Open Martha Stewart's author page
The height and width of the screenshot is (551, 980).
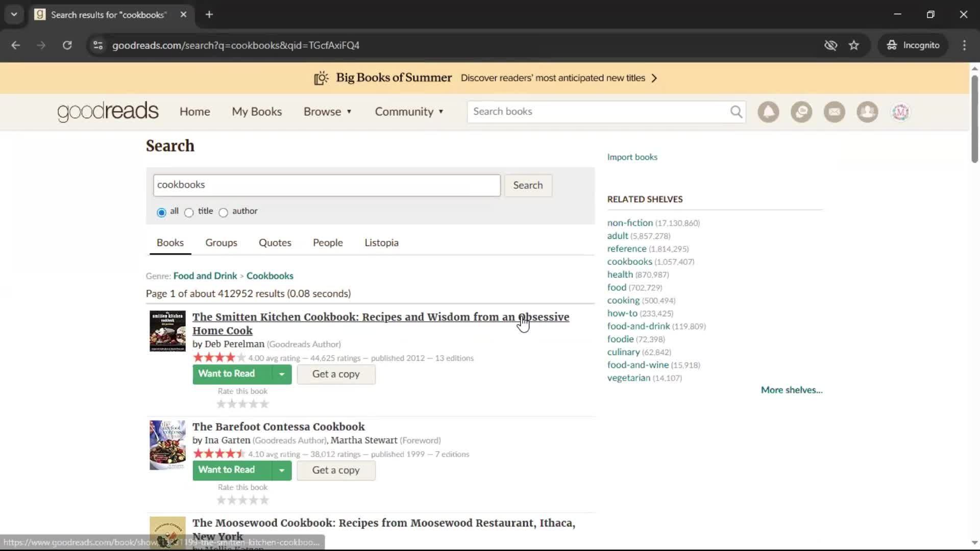[x=363, y=440]
